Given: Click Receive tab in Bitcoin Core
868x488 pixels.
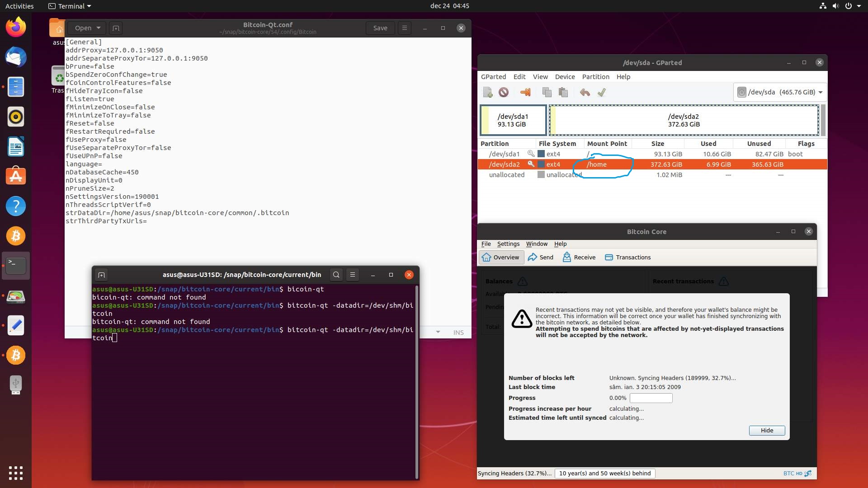Looking at the screenshot, I should pos(579,257).
